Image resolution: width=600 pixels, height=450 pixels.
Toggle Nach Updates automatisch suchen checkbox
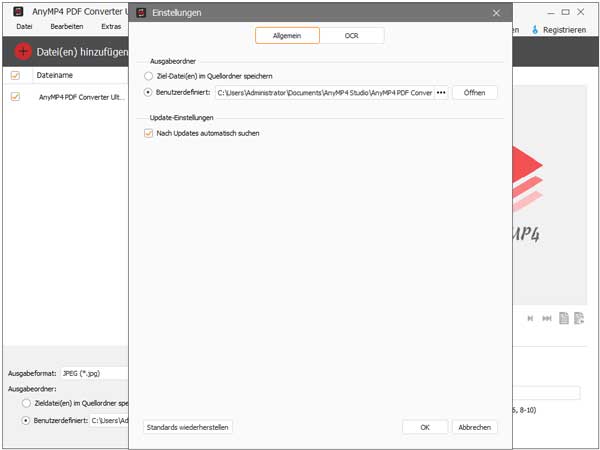click(148, 134)
